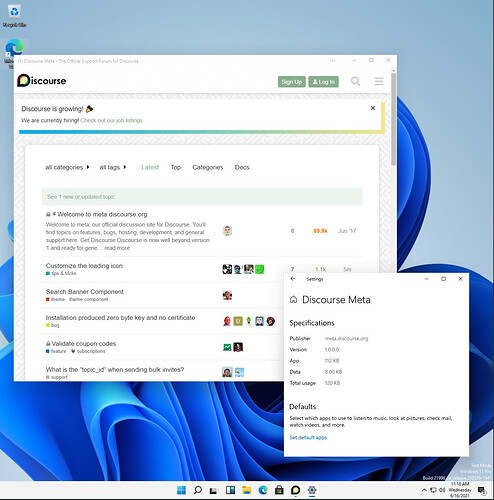The width and height of the screenshot is (494, 500).
Task: Switch to the Categories tab
Action: click(208, 167)
